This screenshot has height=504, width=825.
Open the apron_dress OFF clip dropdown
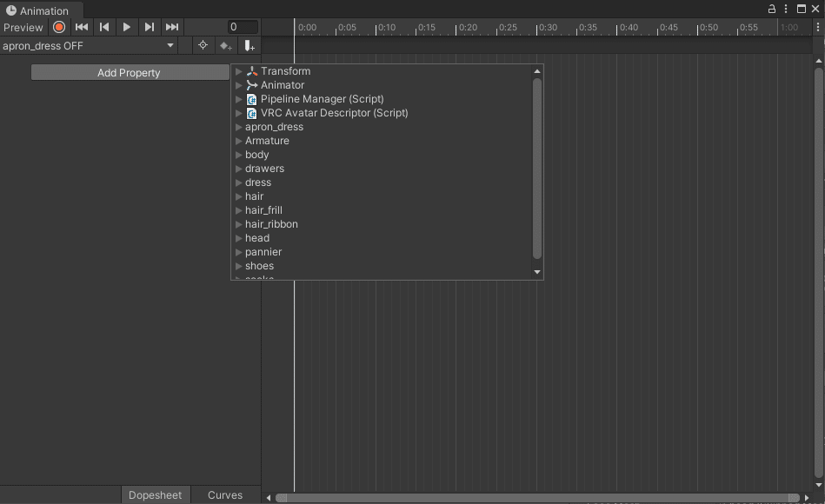click(89, 46)
